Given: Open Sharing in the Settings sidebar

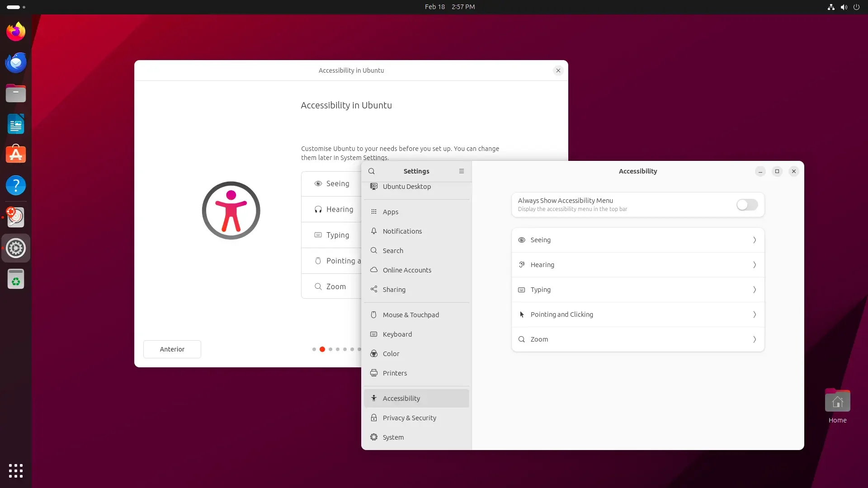Looking at the screenshot, I should point(416,290).
